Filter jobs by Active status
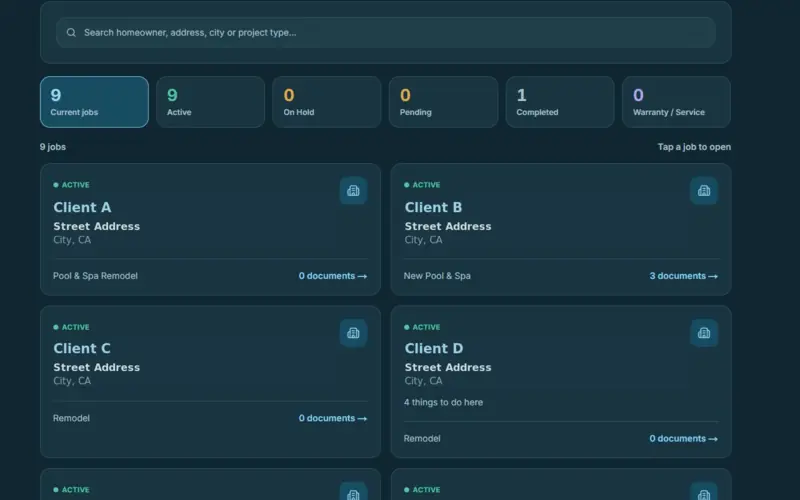 (210, 102)
